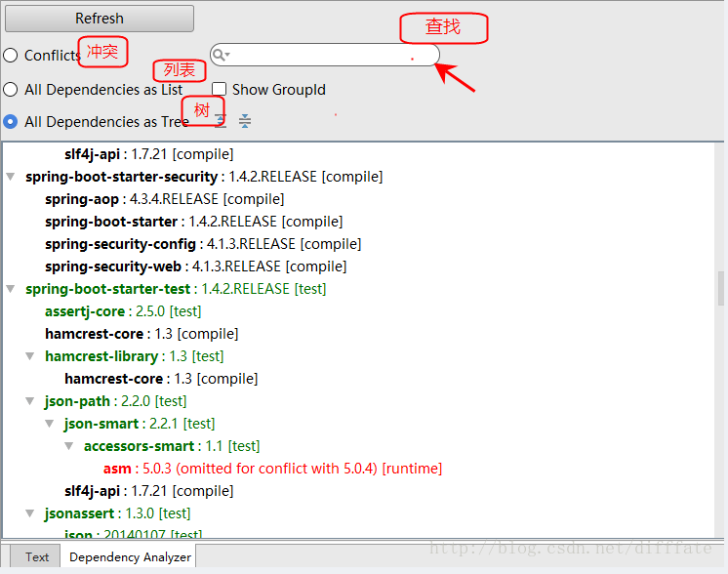The height and width of the screenshot is (574, 728).
Task: Select hamcrest-core under spring-boot-starter-test
Action: (142, 334)
